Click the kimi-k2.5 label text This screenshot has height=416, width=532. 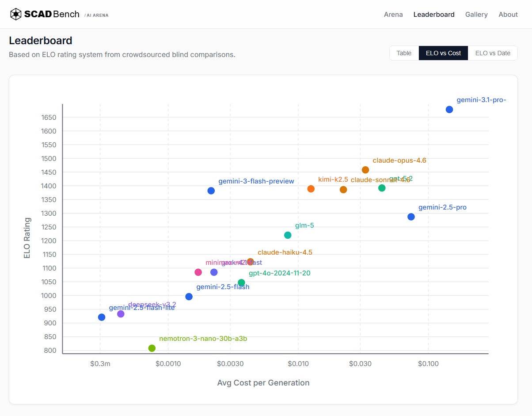click(x=333, y=179)
